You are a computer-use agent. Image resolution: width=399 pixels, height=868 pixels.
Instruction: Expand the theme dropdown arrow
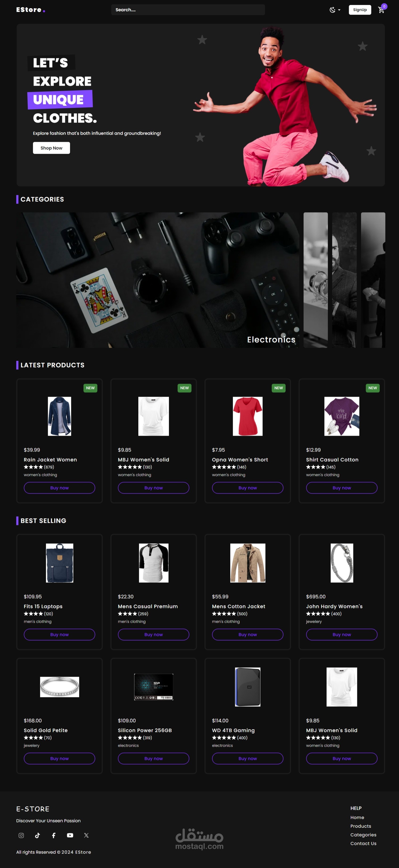pos(339,10)
